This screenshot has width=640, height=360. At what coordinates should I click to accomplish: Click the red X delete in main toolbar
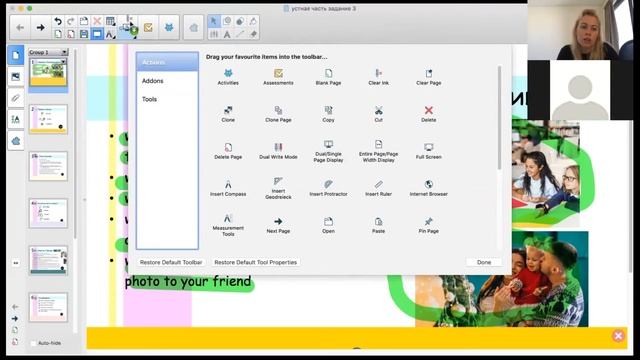coord(97,21)
